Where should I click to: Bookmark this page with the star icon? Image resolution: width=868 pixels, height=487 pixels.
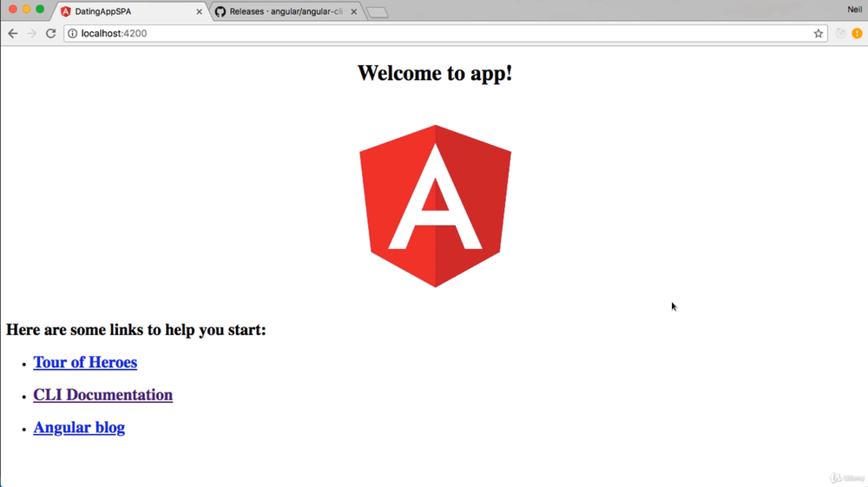pyautogui.click(x=819, y=33)
